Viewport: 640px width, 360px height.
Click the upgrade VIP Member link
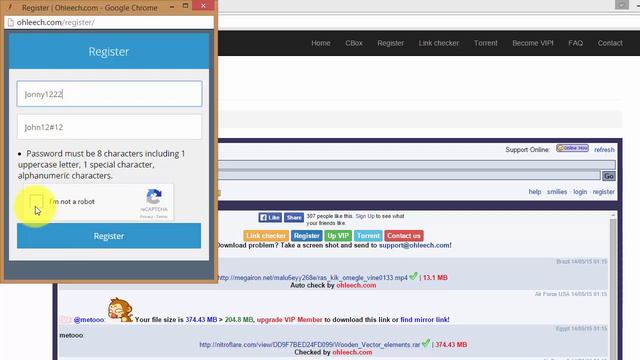click(x=289, y=320)
